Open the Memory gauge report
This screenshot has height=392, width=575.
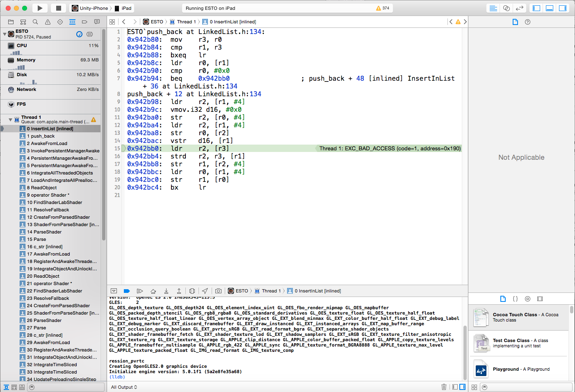50,63
